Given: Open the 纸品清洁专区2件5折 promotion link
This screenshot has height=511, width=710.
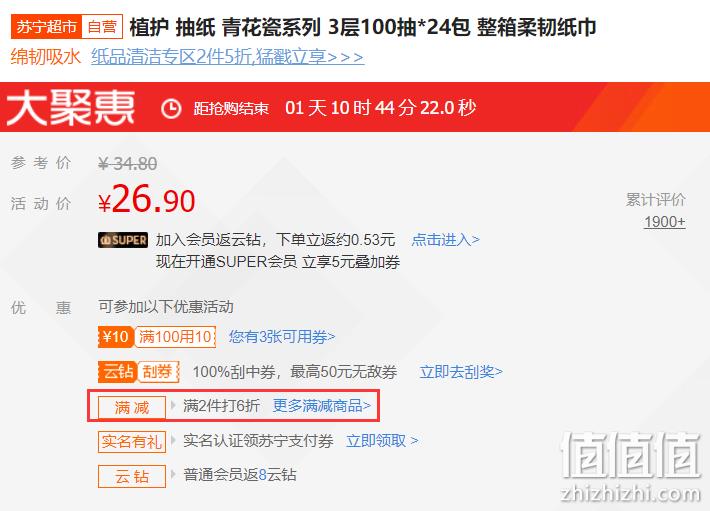Looking at the screenshot, I should click(x=228, y=57).
